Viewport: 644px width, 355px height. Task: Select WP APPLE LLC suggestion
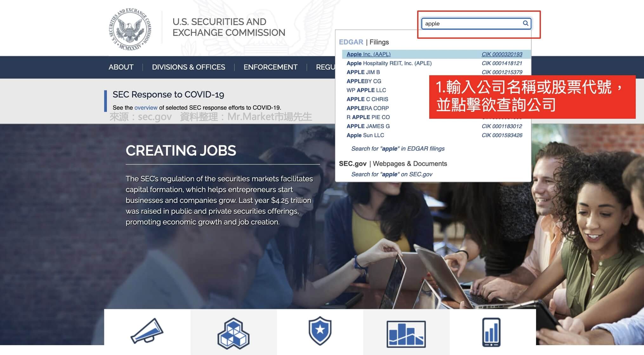pyautogui.click(x=366, y=90)
